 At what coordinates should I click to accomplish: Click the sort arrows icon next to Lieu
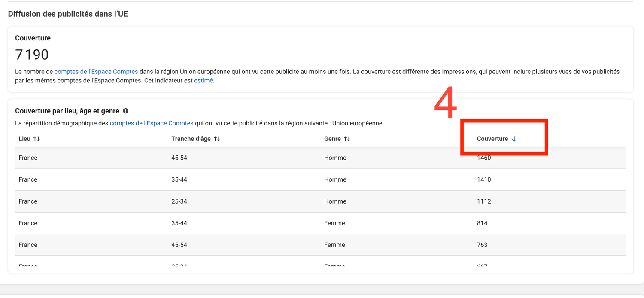(36, 139)
